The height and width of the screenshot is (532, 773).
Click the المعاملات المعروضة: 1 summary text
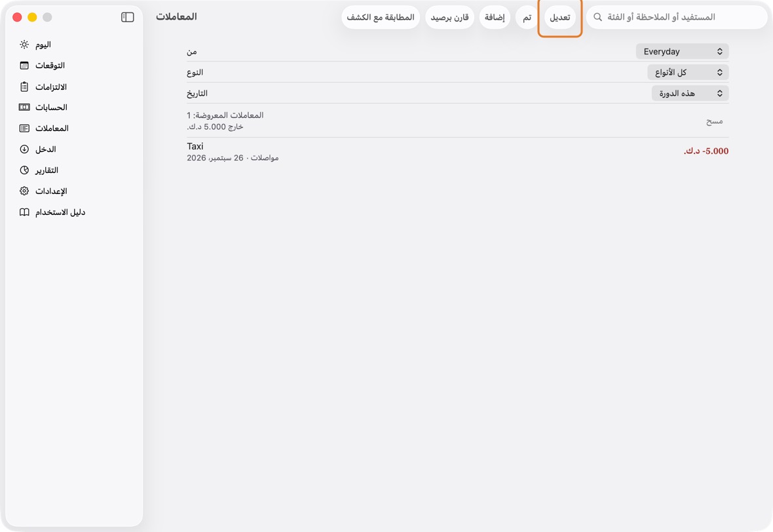225,115
